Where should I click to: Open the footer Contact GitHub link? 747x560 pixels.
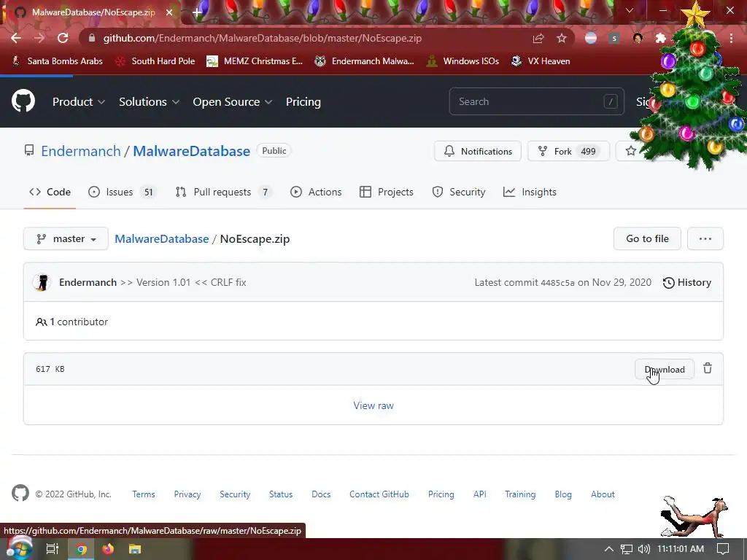click(x=379, y=494)
